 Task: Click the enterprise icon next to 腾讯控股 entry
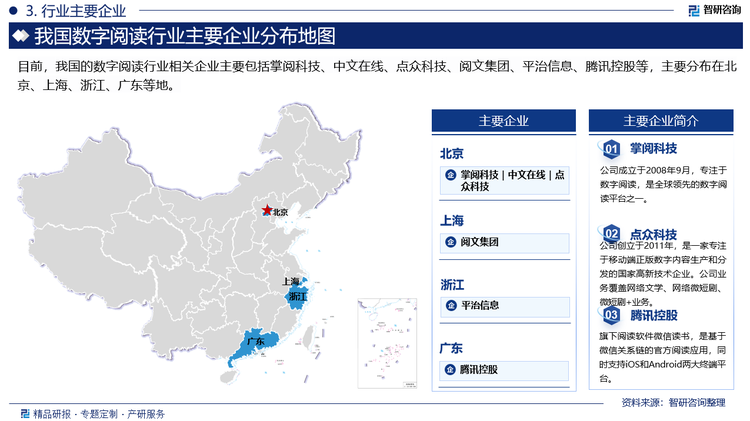450,369
